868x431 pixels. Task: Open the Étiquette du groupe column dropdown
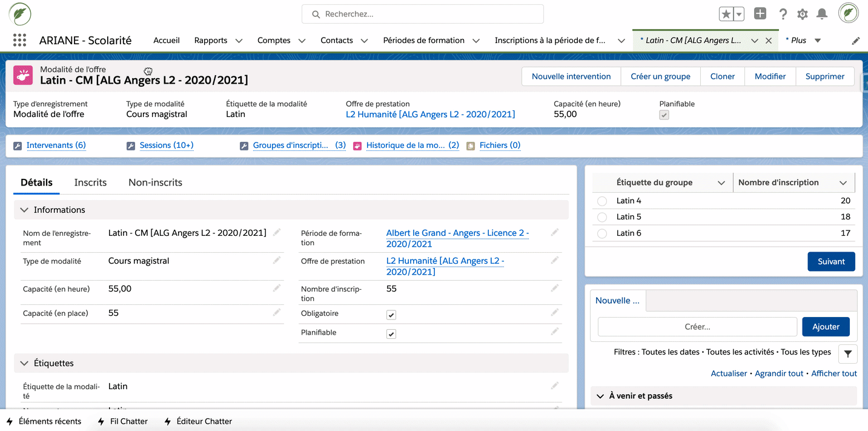click(x=721, y=182)
